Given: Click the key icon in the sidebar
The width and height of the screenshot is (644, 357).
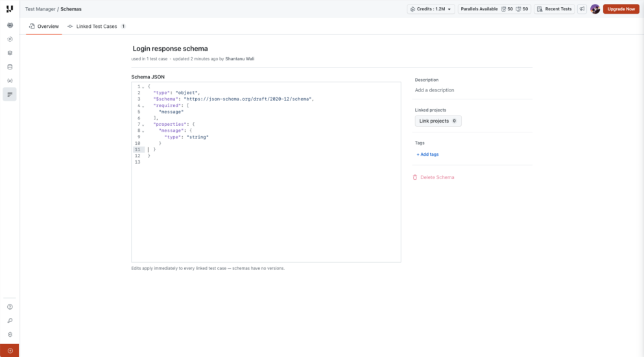Looking at the screenshot, I should pos(10,321).
